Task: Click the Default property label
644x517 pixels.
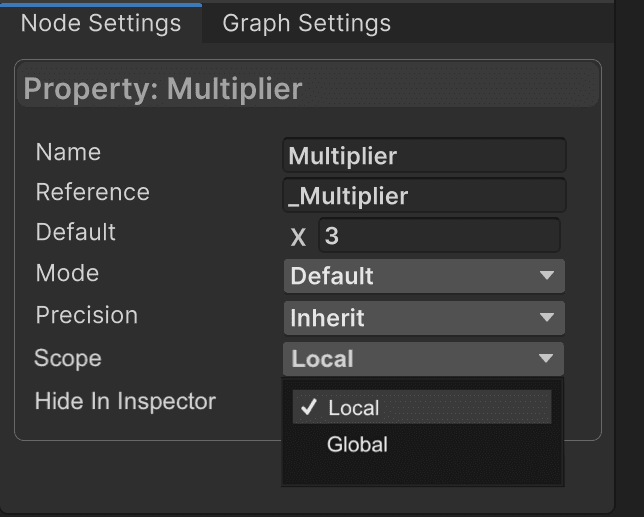Action: click(x=76, y=233)
